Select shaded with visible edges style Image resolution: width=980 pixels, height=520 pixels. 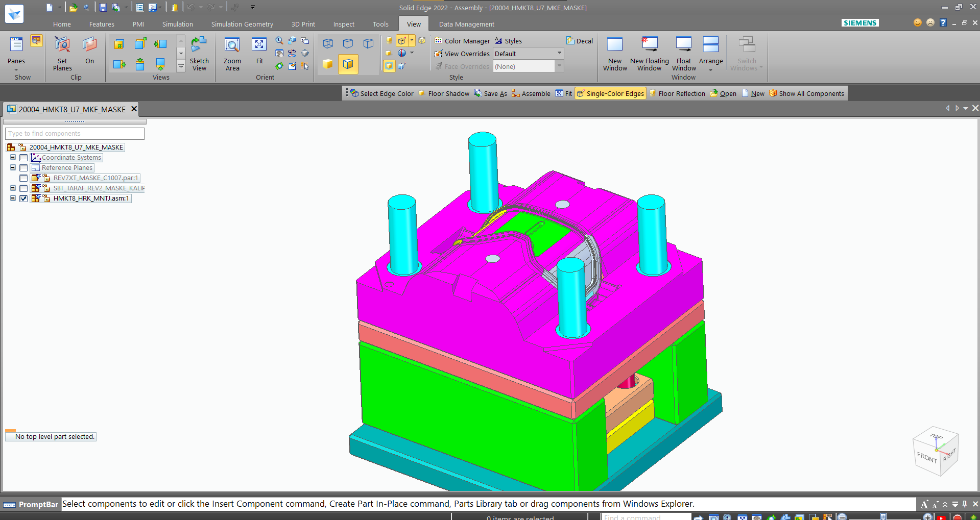348,64
